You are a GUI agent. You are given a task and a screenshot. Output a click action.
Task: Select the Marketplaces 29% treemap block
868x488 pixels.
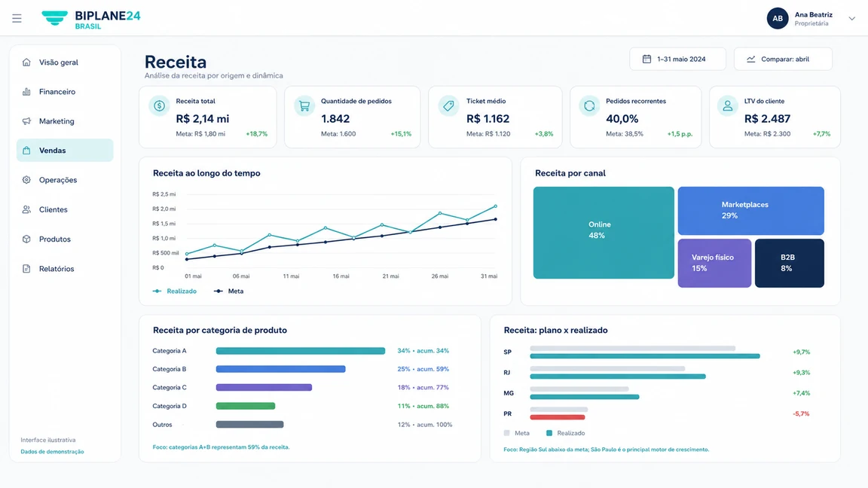(x=750, y=211)
